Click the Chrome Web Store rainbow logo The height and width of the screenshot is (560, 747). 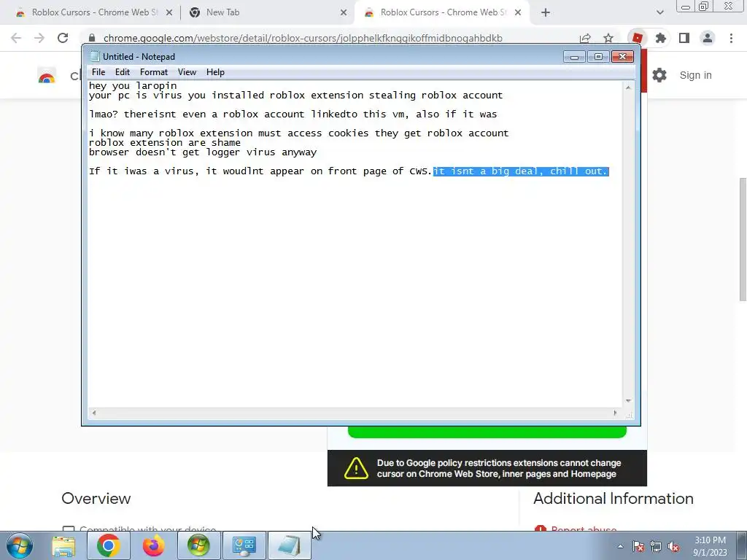coord(47,77)
